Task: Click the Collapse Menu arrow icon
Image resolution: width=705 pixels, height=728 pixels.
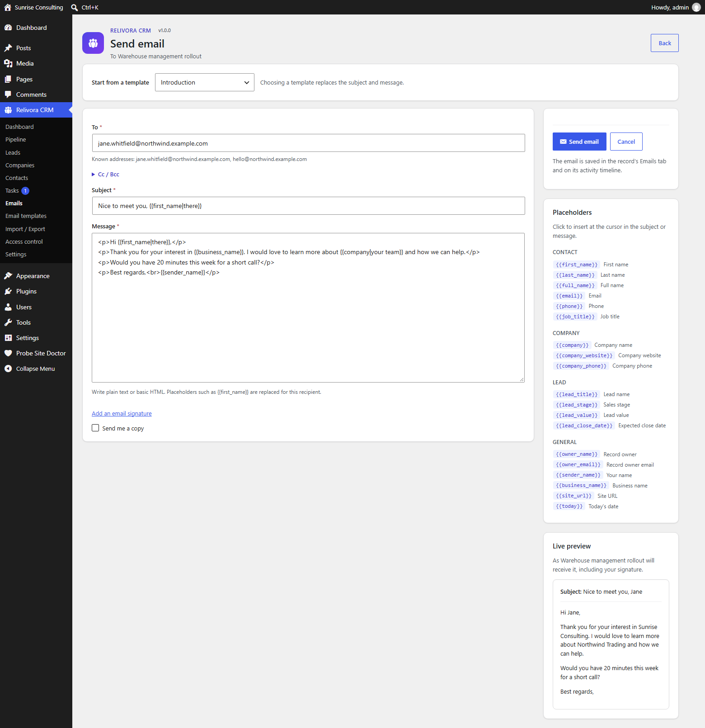Action: [x=8, y=369]
